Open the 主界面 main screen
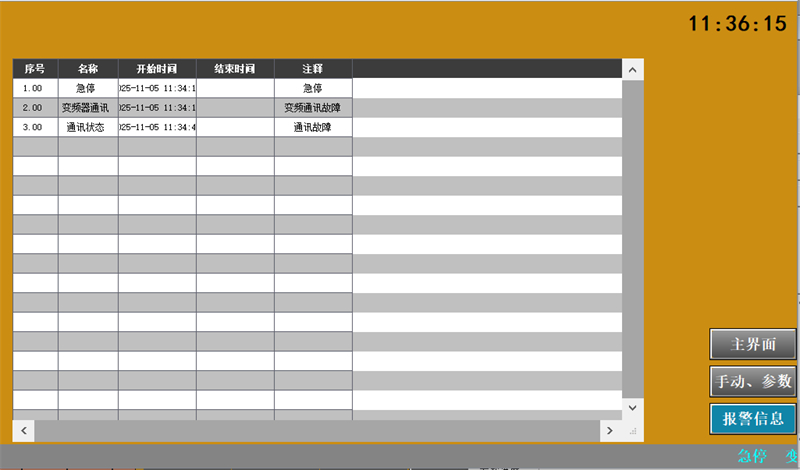800x470 pixels. point(753,344)
